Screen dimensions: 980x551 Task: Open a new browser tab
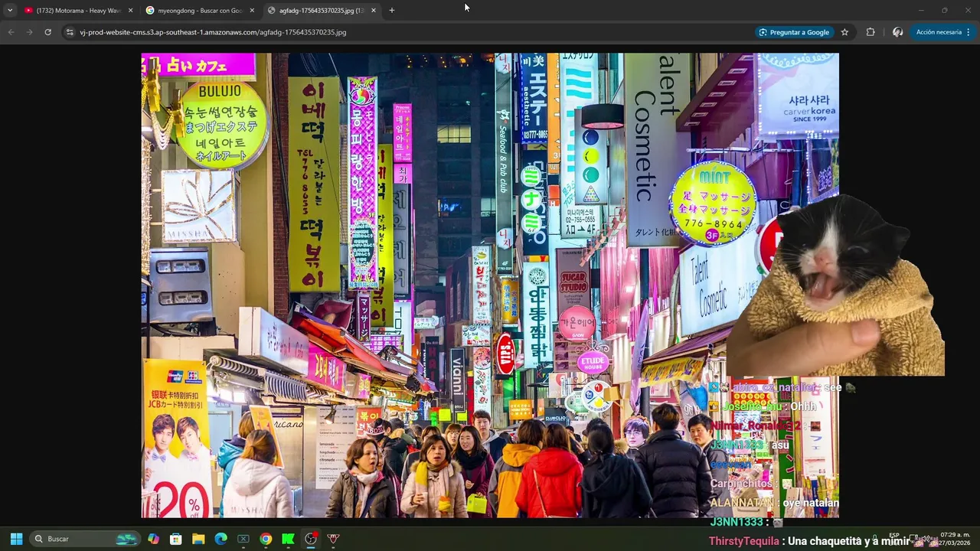coord(391,10)
